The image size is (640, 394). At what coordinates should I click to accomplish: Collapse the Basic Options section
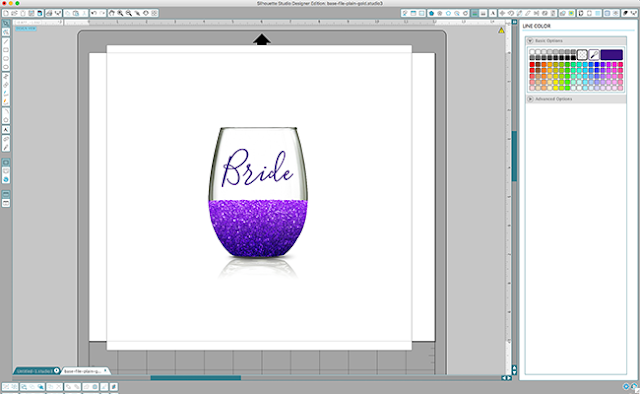click(x=530, y=41)
